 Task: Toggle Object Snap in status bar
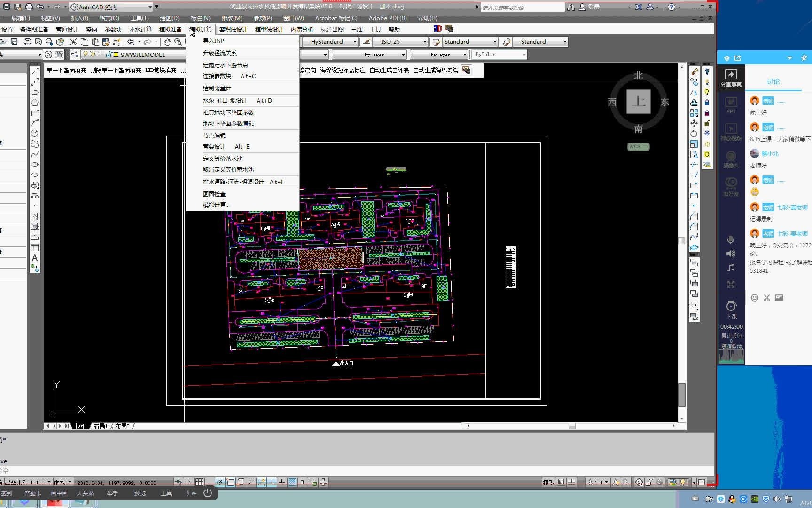point(230,482)
